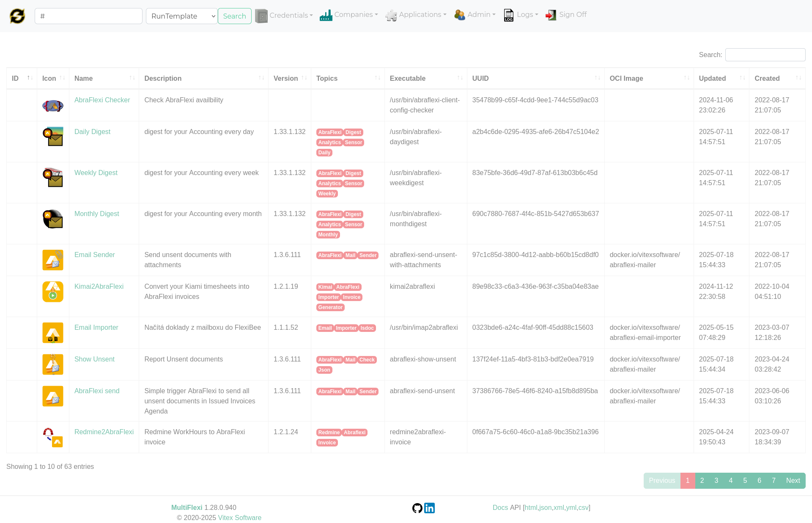Click the green Search button
This screenshot has height=523, width=812.
click(x=234, y=16)
